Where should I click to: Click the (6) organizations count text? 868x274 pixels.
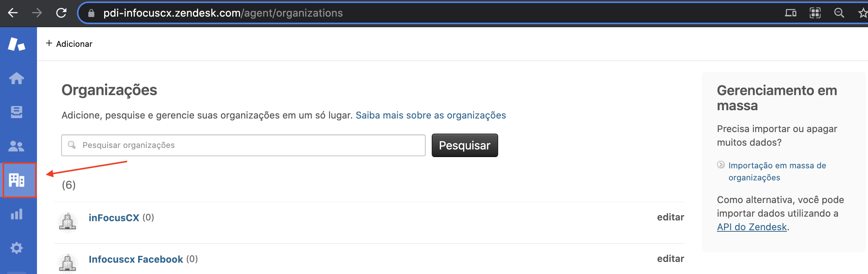click(x=69, y=185)
